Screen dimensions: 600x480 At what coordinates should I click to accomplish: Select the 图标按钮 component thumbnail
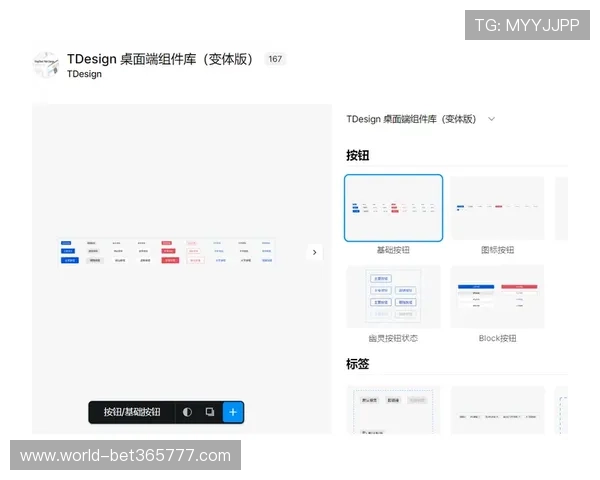coord(497,208)
